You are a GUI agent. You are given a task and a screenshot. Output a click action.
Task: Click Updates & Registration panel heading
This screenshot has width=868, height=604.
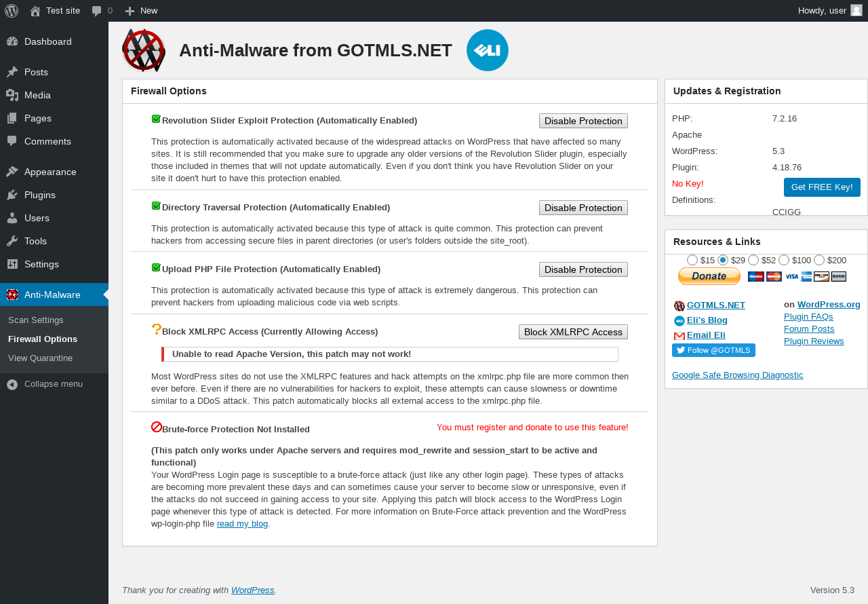pos(727,91)
